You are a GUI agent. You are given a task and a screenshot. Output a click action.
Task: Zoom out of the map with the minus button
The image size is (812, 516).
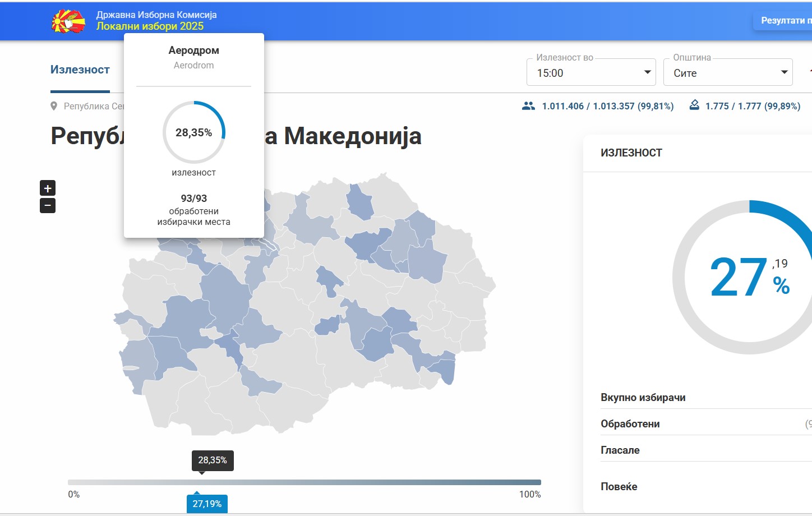pos(48,206)
